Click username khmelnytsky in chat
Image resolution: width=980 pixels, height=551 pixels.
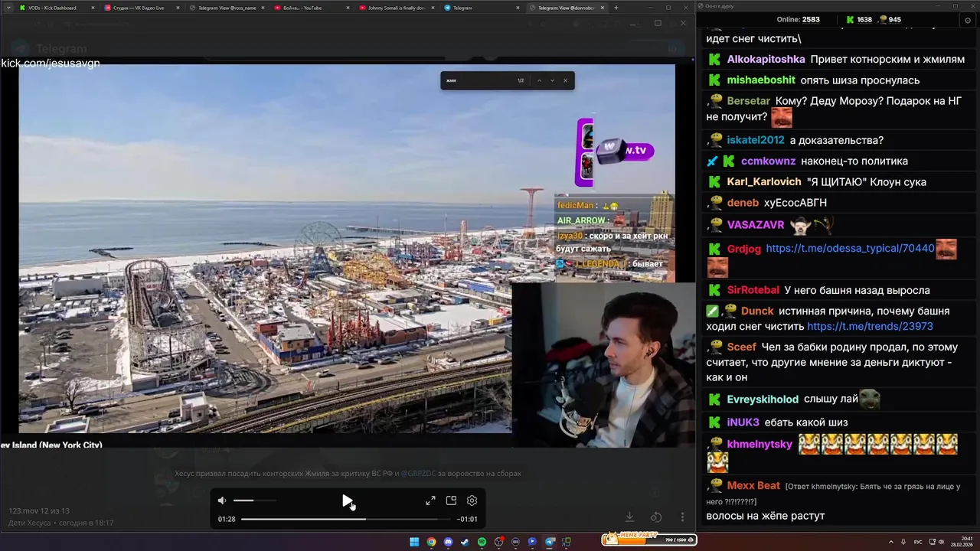coord(759,445)
